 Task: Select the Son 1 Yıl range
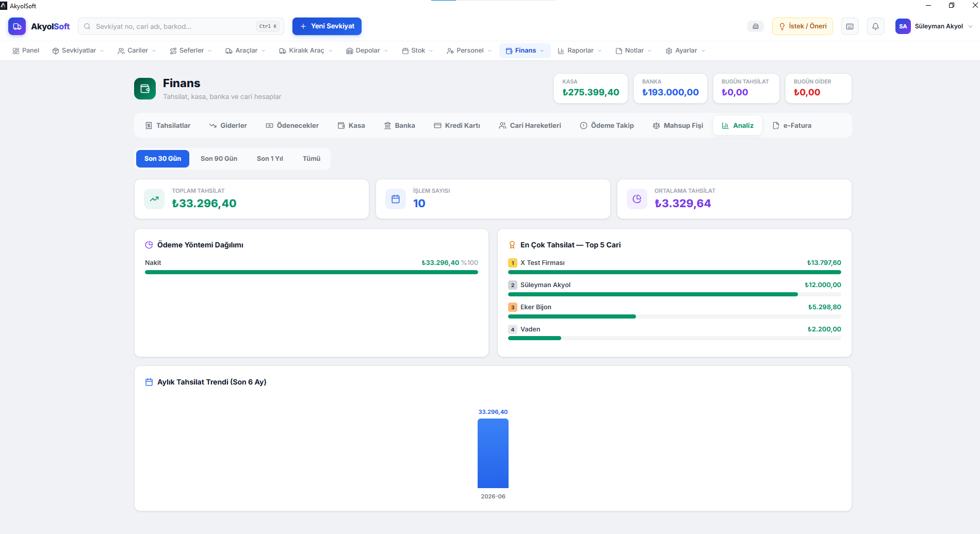tap(270, 159)
